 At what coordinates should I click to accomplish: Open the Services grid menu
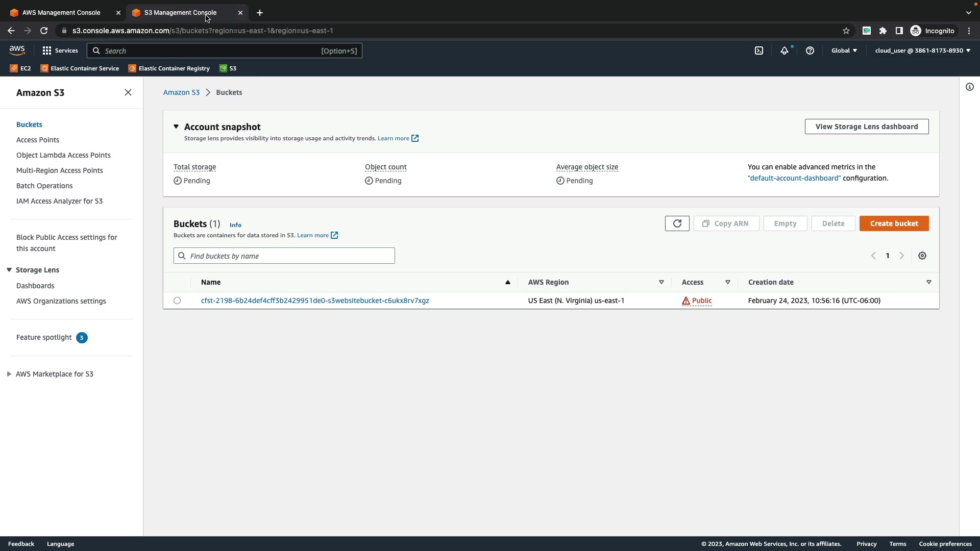pyautogui.click(x=60, y=51)
